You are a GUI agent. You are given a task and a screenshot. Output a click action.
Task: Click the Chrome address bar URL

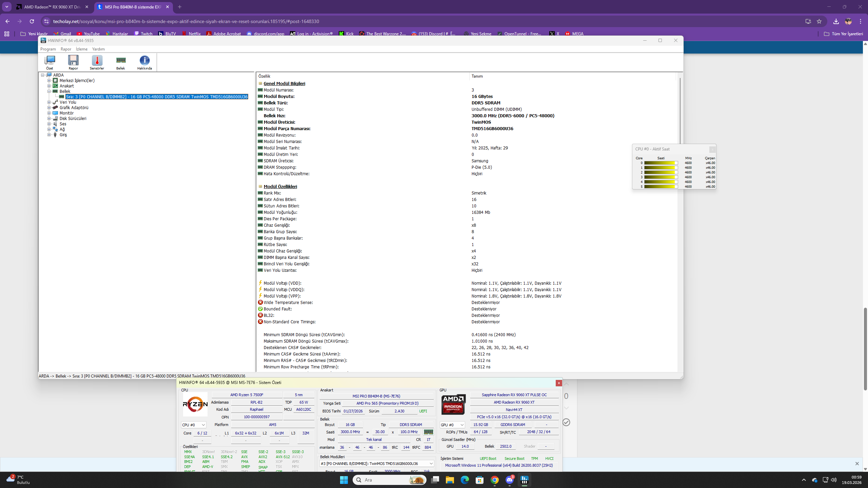[186, 21]
